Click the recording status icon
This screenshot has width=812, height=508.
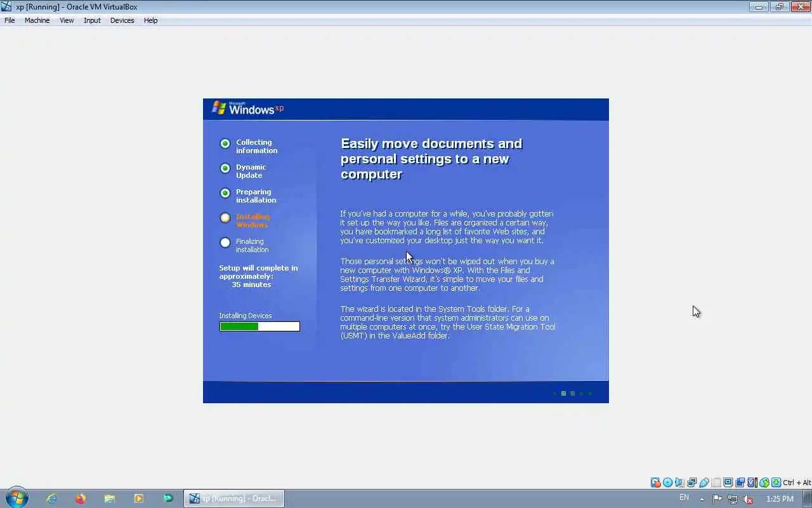740,483
